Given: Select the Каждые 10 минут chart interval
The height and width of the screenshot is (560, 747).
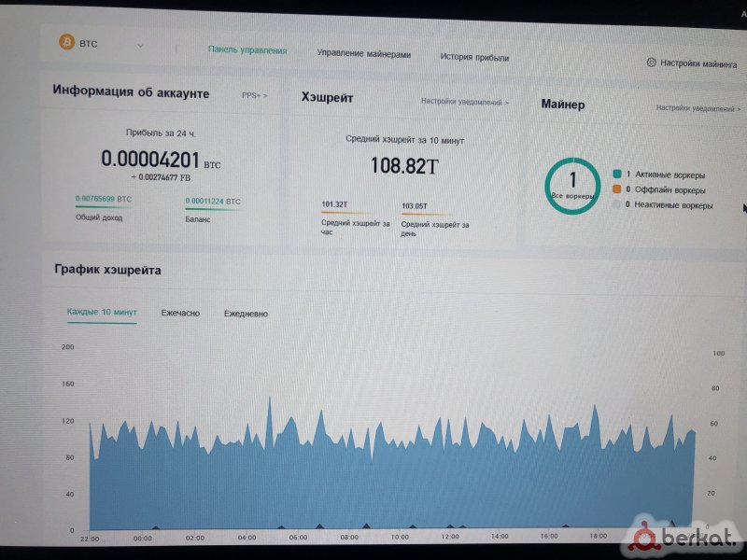Looking at the screenshot, I should 102,312.
